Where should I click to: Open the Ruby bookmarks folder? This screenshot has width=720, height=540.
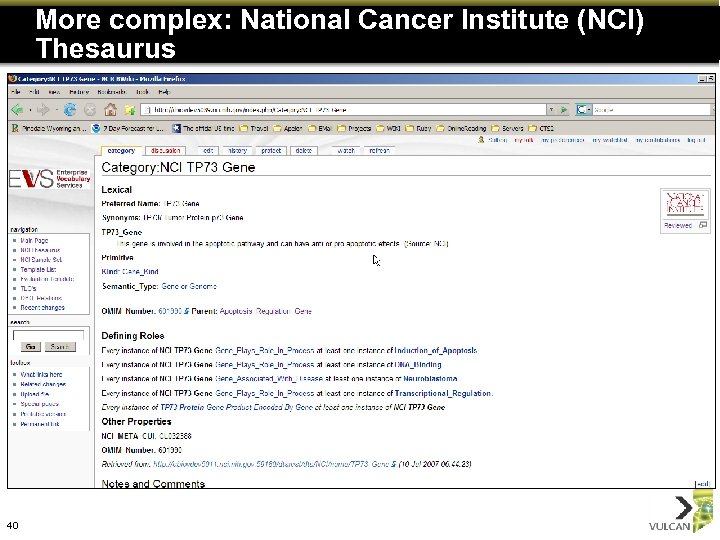pos(418,128)
